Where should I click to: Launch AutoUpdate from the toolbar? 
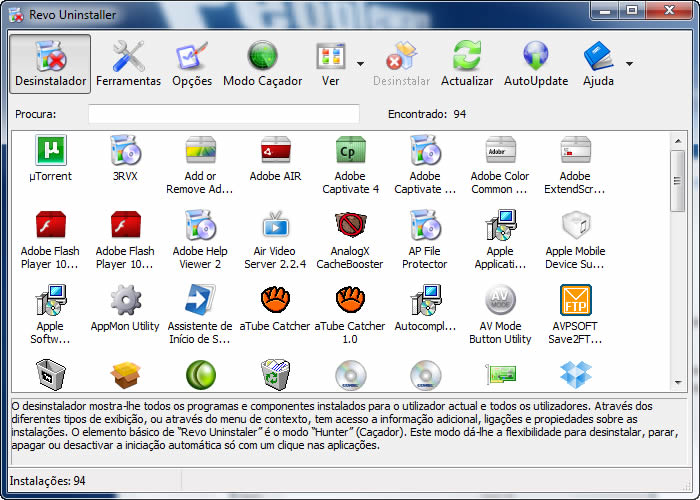pyautogui.click(x=535, y=64)
